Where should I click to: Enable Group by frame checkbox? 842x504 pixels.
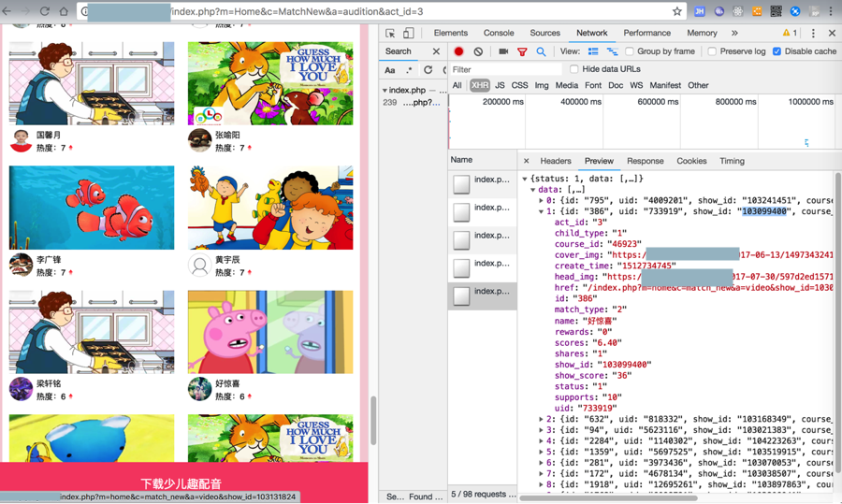[630, 51]
